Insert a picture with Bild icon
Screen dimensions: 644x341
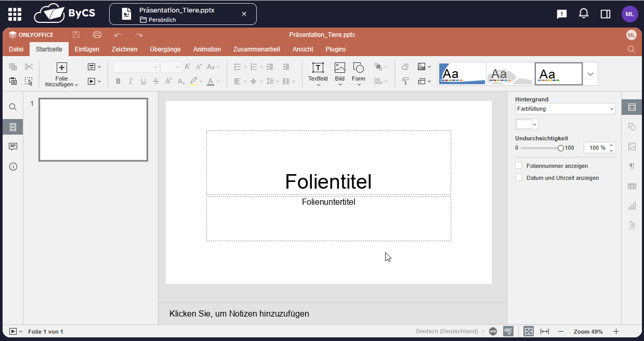coord(339,68)
